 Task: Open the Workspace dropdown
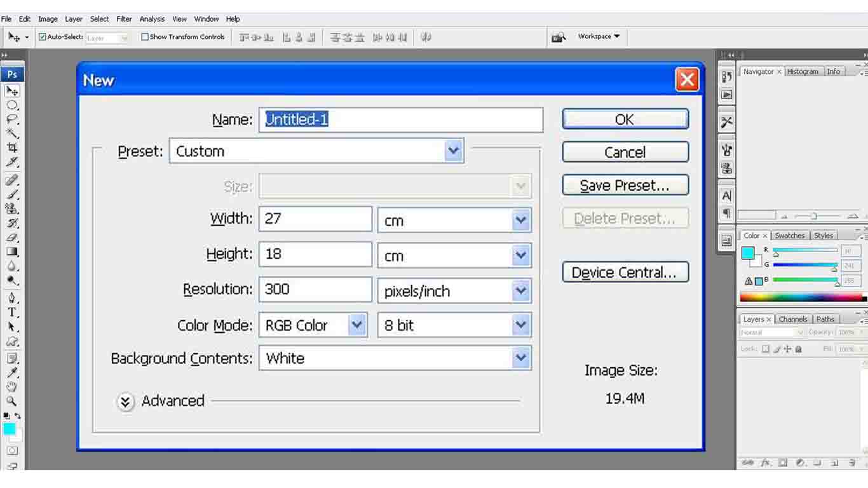pos(599,36)
